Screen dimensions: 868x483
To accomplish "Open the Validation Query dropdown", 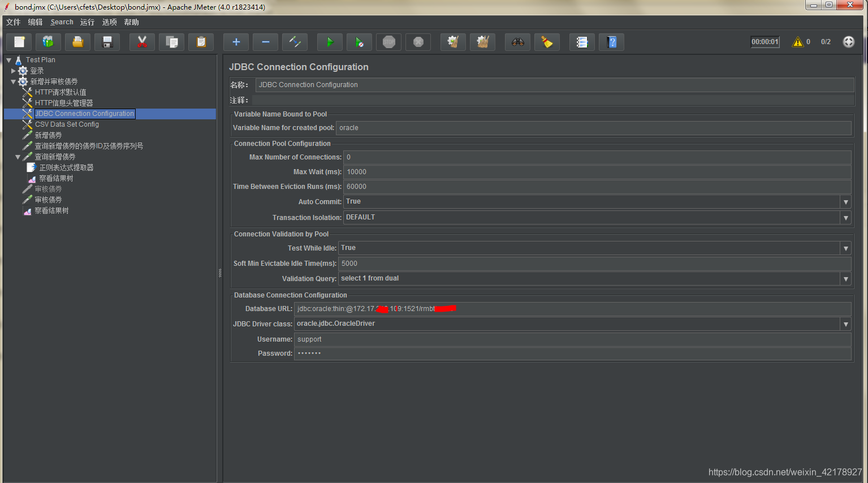I will coord(846,279).
